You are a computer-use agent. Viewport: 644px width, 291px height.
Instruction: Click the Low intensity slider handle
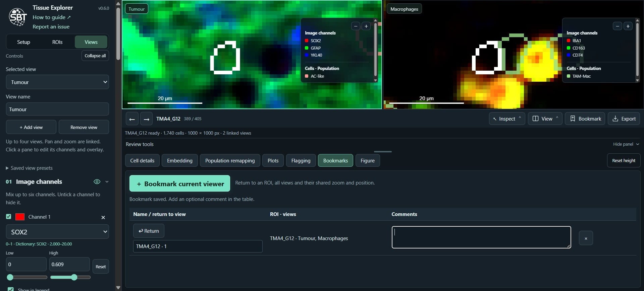tap(10, 277)
